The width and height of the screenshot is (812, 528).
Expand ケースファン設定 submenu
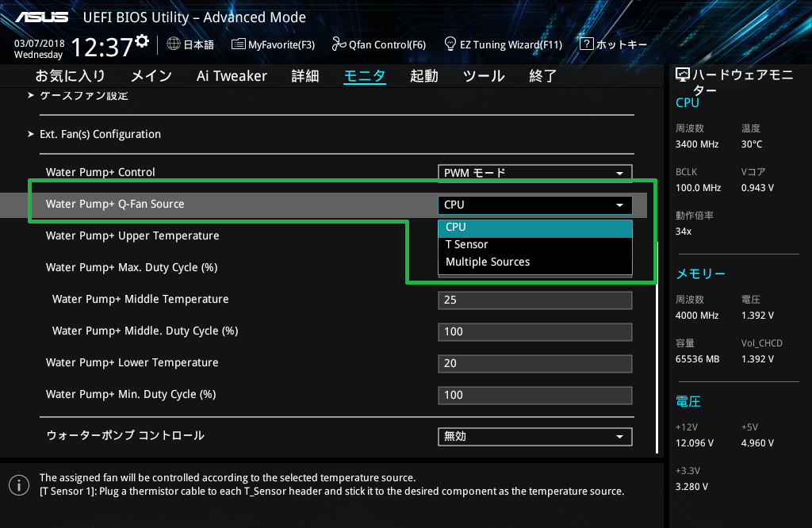[x=84, y=95]
